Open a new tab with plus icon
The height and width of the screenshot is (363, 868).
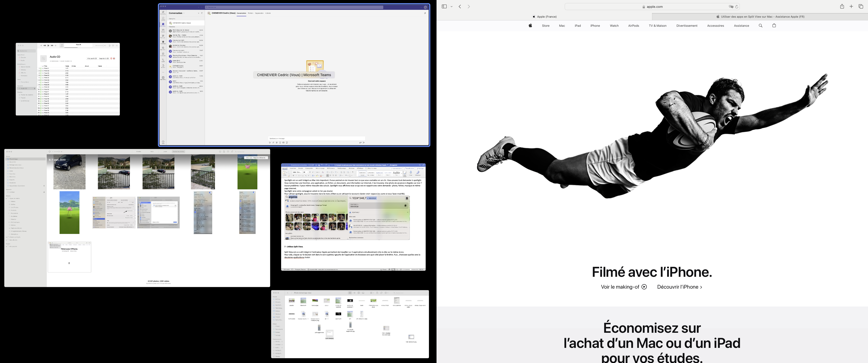851,6
